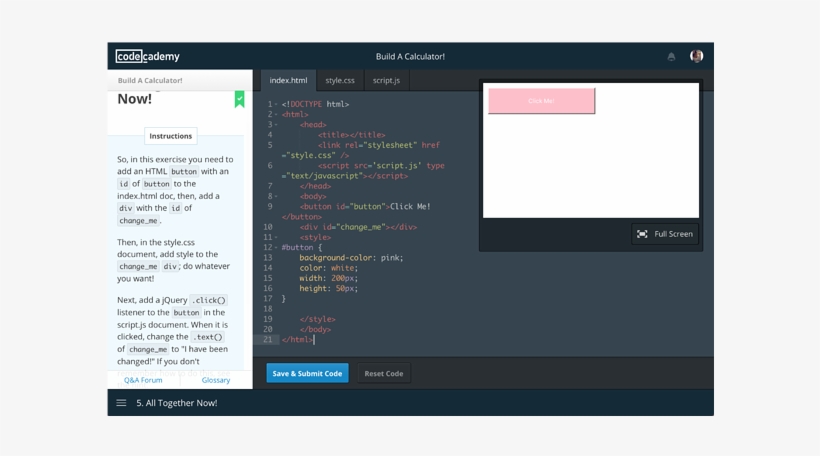The width and height of the screenshot is (820, 456).
Task: Click Save & Submit Code
Action: [308, 373]
